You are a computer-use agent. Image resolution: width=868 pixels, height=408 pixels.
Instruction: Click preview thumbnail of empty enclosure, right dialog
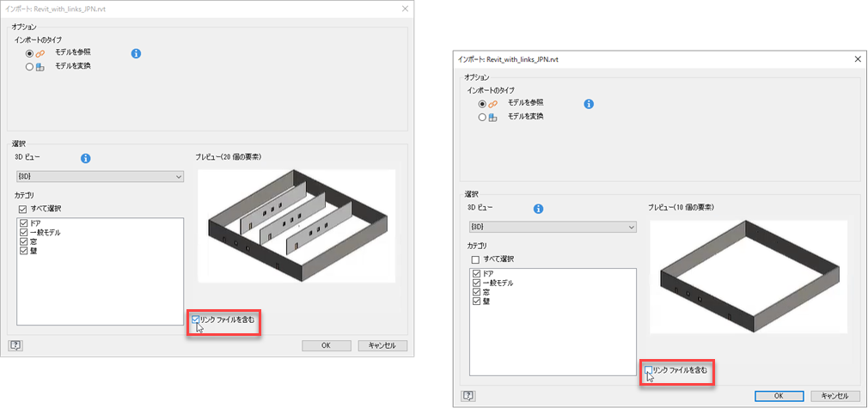point(749,277)
